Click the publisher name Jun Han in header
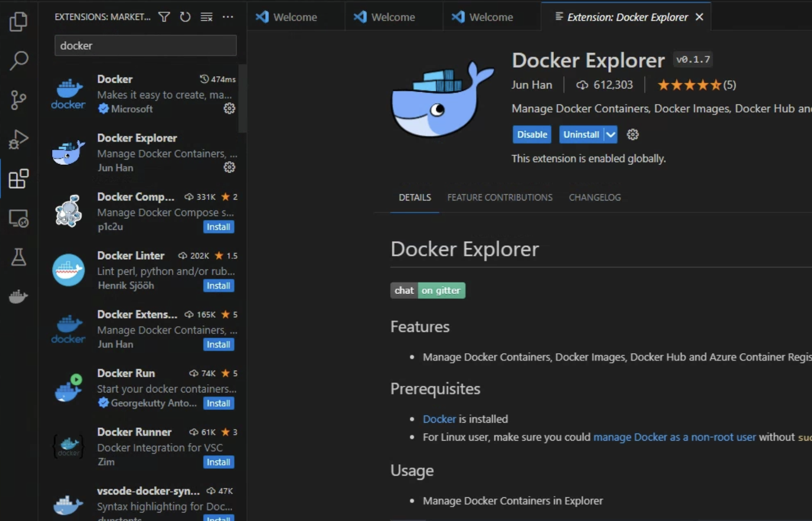This screenshot has height=521, width=812. pos(532,85)
